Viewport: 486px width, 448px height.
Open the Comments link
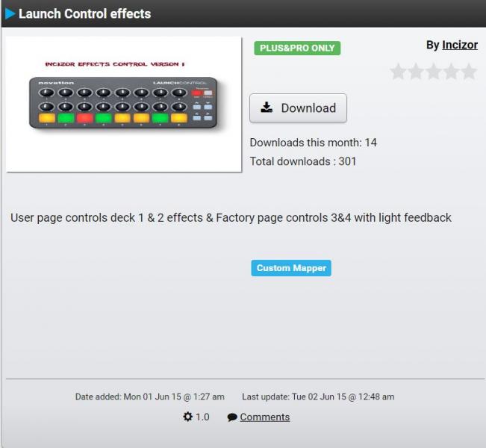[265, 417]
